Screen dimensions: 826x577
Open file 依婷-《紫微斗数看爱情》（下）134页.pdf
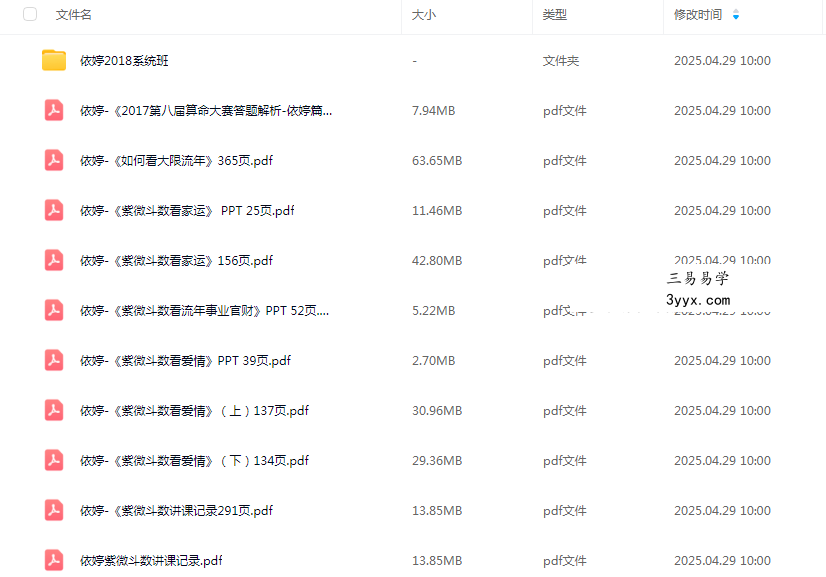tap(194, 461)
